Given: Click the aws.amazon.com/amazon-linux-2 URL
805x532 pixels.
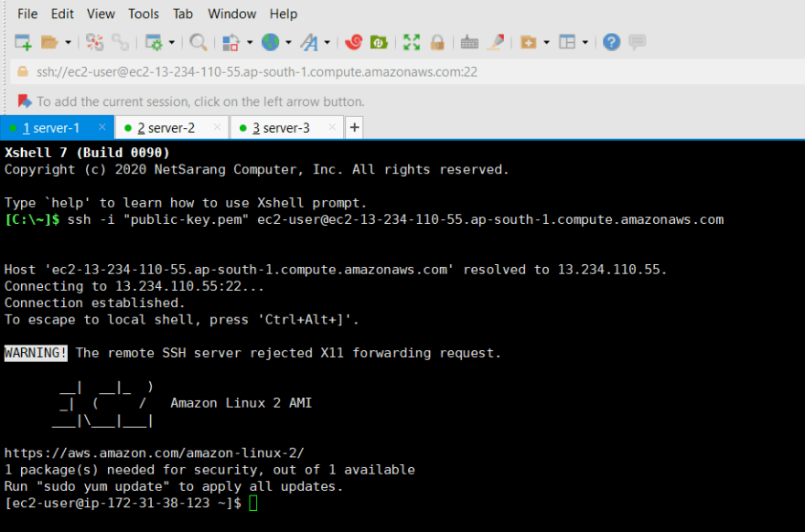Looking at the screenshot, I should [154, 453].
